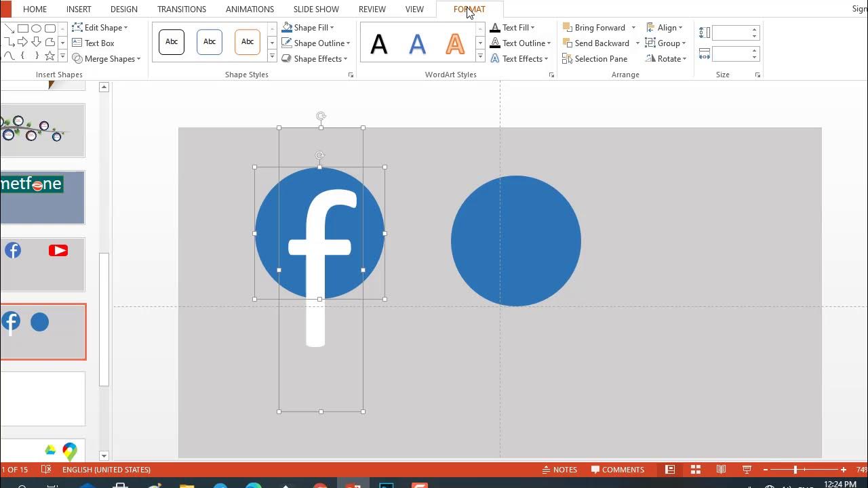Image resolution: width=868 pixels, height=488 pixels.
Task: Apply black fill WordArt A style
Action: [379, 44]
